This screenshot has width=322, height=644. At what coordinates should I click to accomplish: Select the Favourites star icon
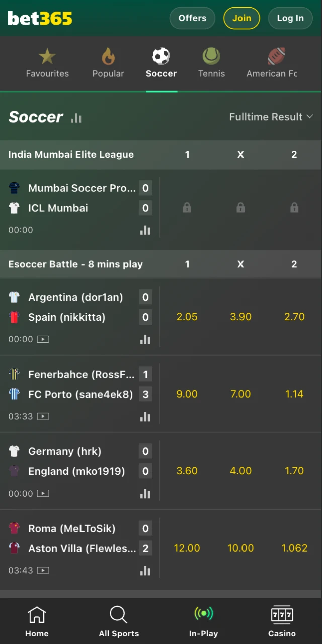(47, 56)
